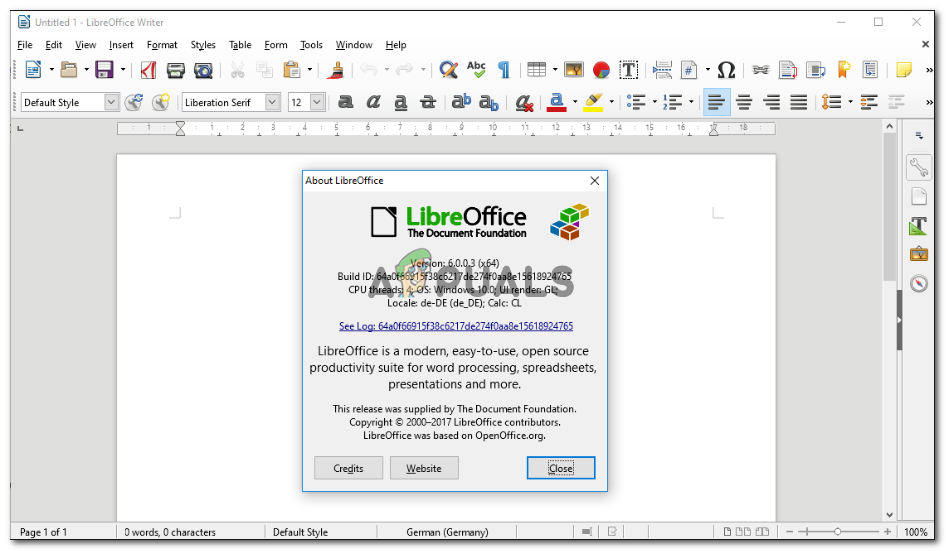Click the font color red A swatch

557,103
